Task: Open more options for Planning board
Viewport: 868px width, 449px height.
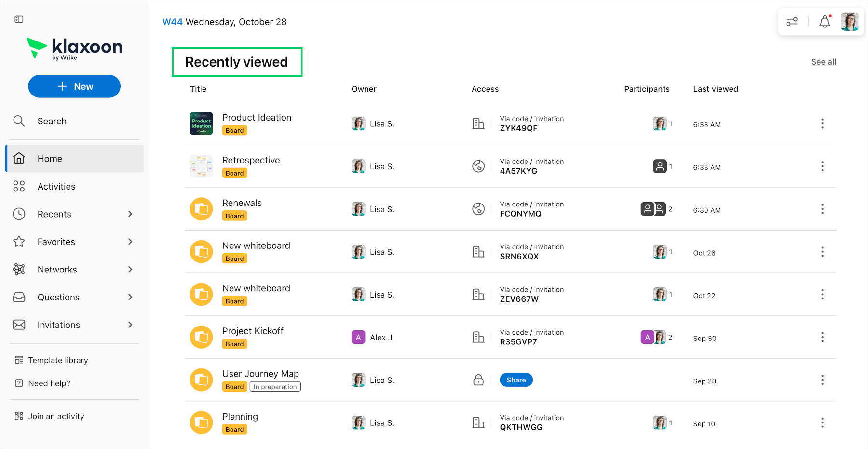Action: [x=822, y=422]
